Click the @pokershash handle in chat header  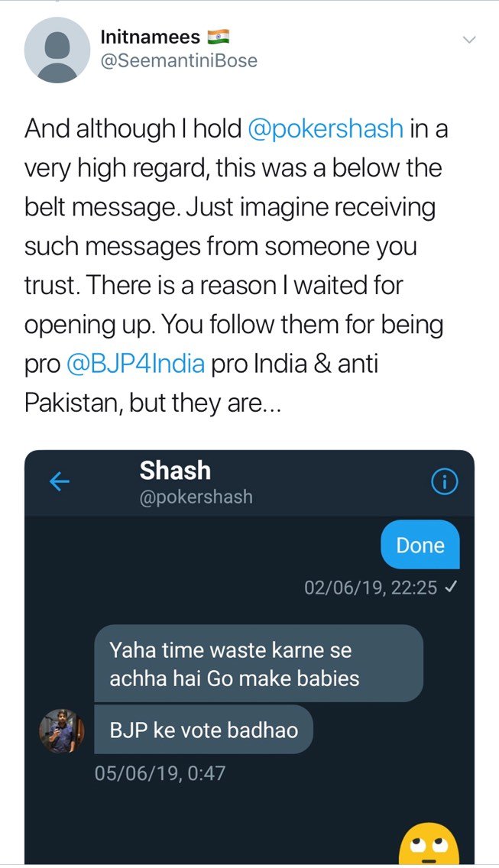pos(196,497)
